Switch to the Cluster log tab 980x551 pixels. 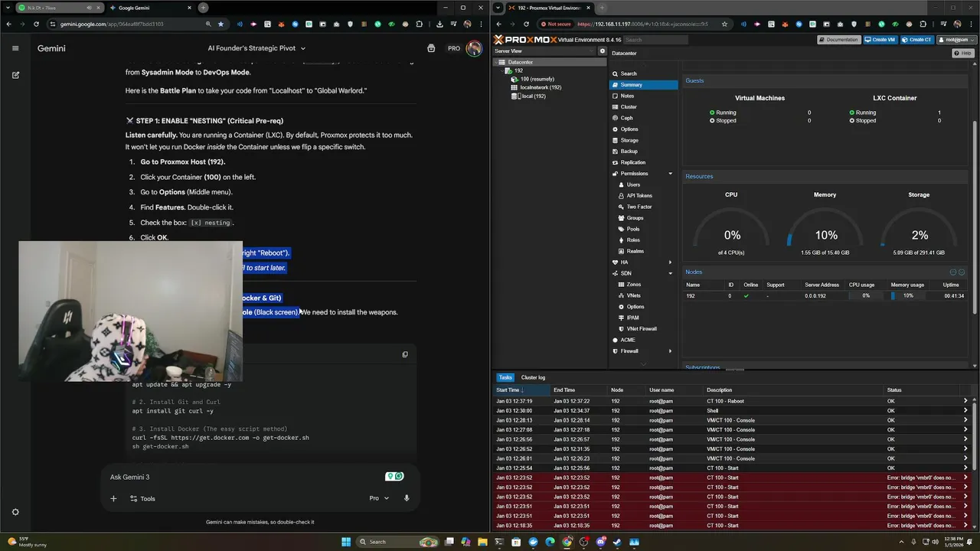pos(533,377)
